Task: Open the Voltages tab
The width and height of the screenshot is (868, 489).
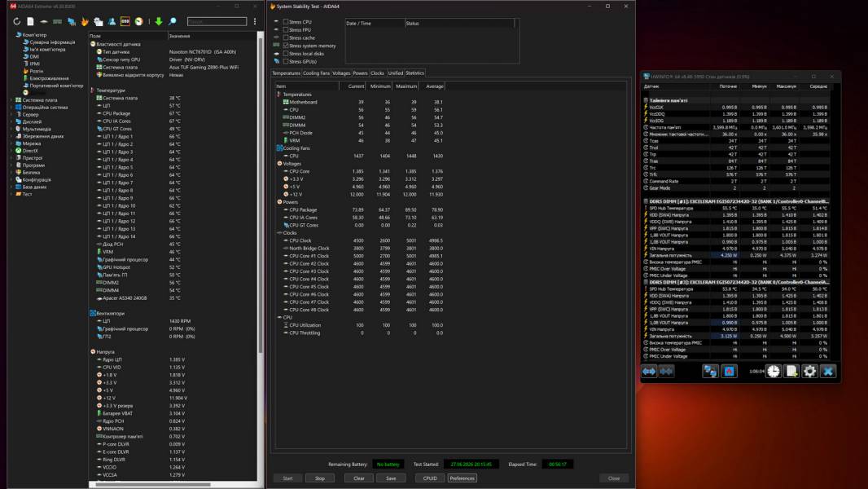Action: click(341, 73)
